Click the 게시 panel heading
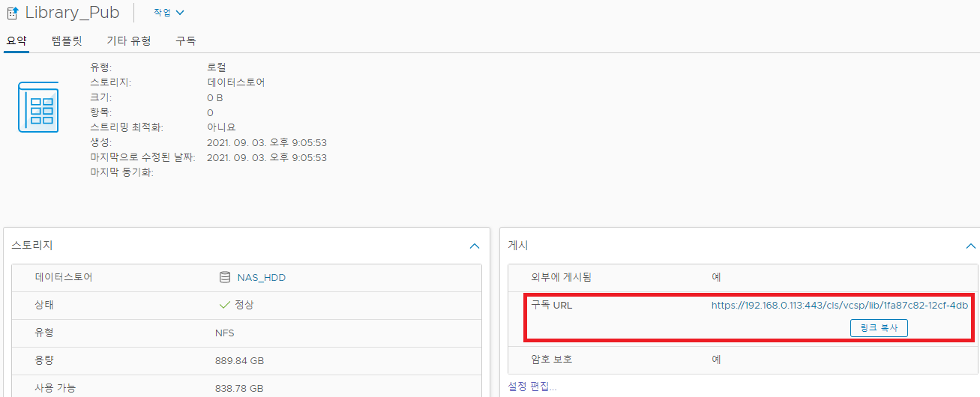The image size is (980, 397). coord(518,246)
